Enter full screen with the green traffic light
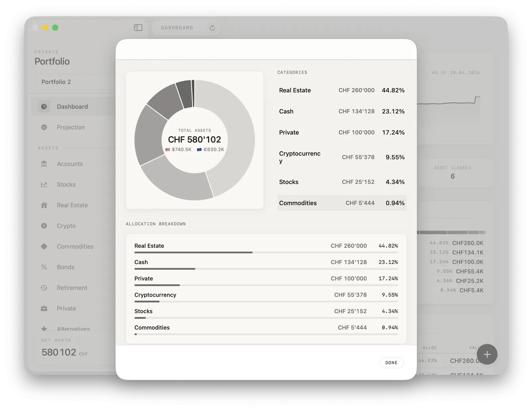 tap(55, 28)
